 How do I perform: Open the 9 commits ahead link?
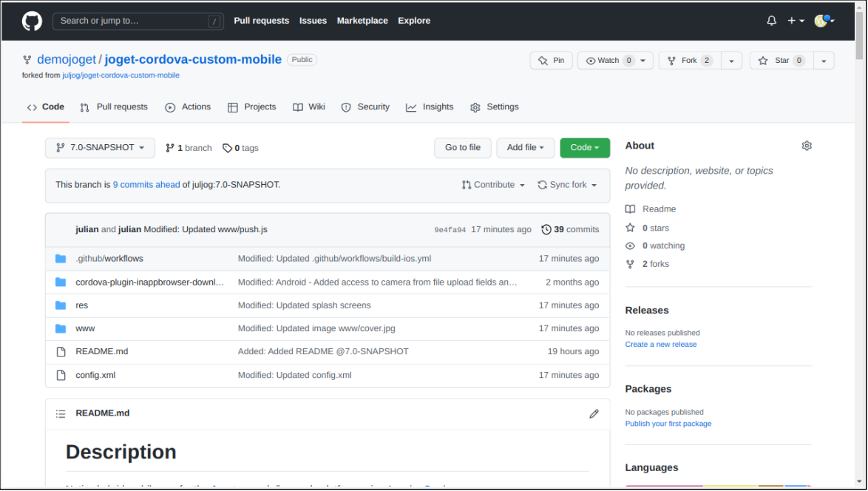point(146,185)
